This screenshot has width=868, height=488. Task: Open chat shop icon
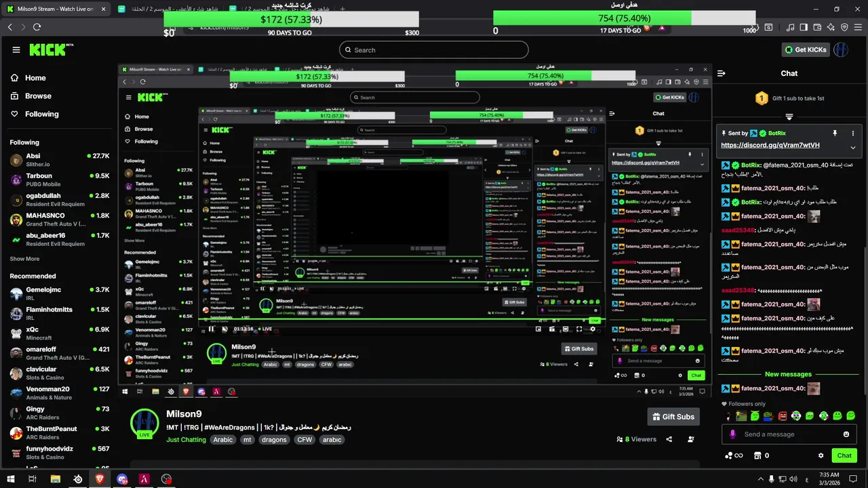[x=757, y=455]
